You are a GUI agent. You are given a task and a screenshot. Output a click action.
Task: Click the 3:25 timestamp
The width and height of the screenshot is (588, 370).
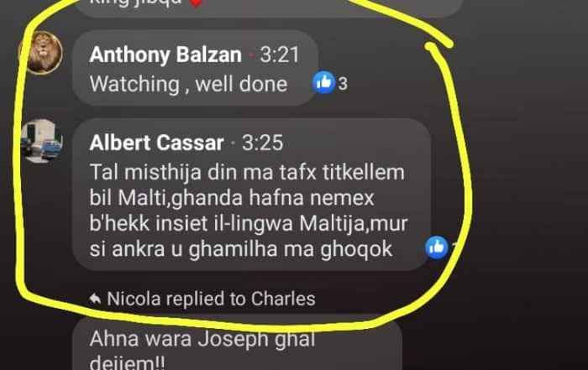(262, 143)
